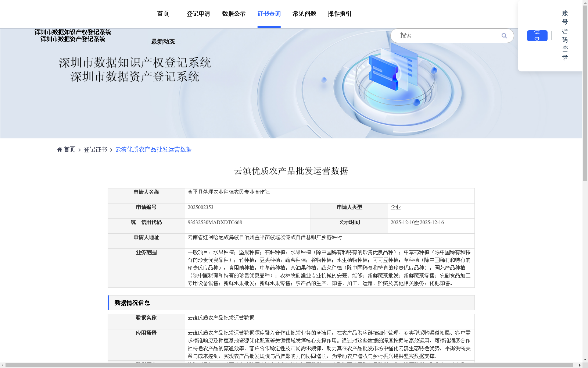Click the 深圳市数据资产登记系统 header logo text

tap(73, 39)
